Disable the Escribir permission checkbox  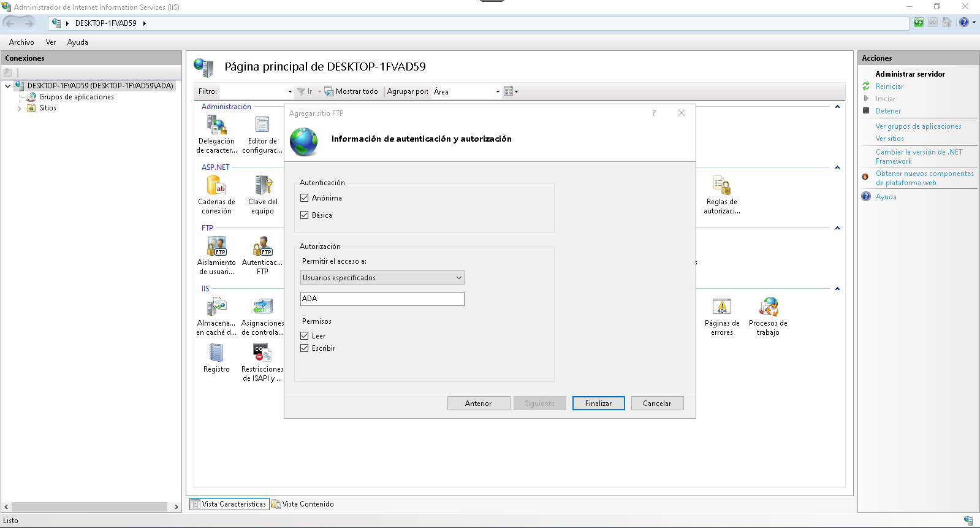tap(305, 348)
